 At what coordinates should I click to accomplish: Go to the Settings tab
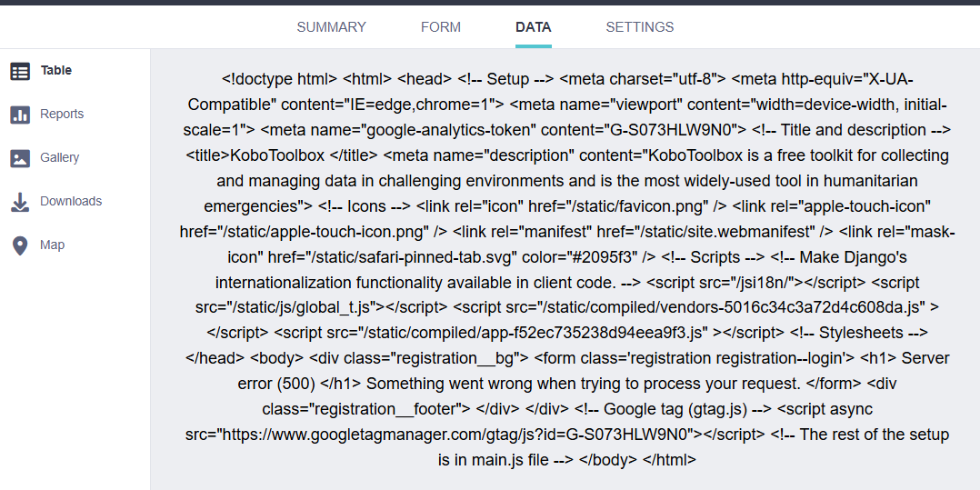639,27
